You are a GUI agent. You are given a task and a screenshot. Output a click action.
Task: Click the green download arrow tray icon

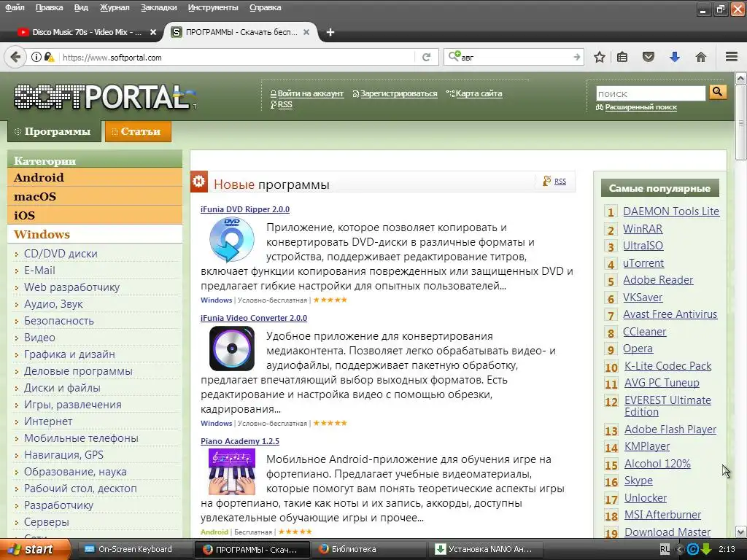pyautogui.click(x=706, y=549)
